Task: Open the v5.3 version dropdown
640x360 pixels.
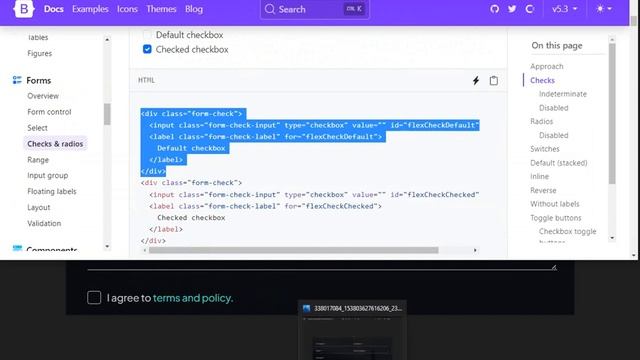Action: pyautogui.click(x=564, y=9)
